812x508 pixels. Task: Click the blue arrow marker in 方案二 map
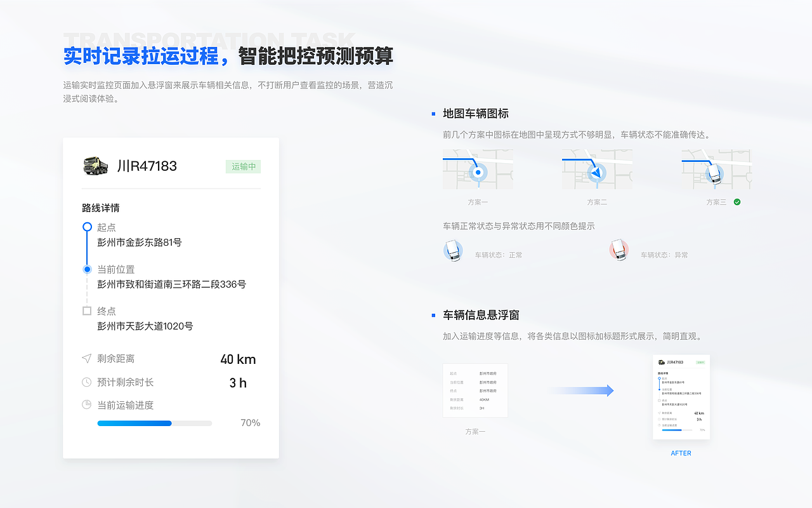(596, 172)
